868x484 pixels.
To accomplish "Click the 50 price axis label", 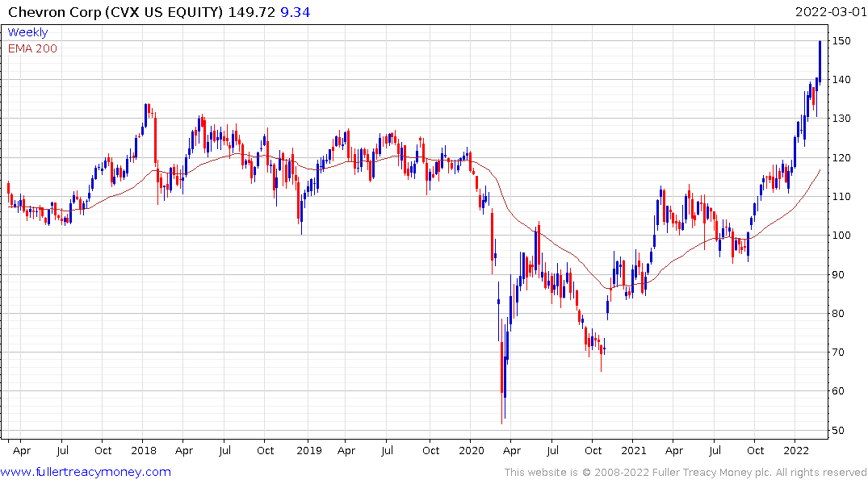I will click(x=838, y=430).
